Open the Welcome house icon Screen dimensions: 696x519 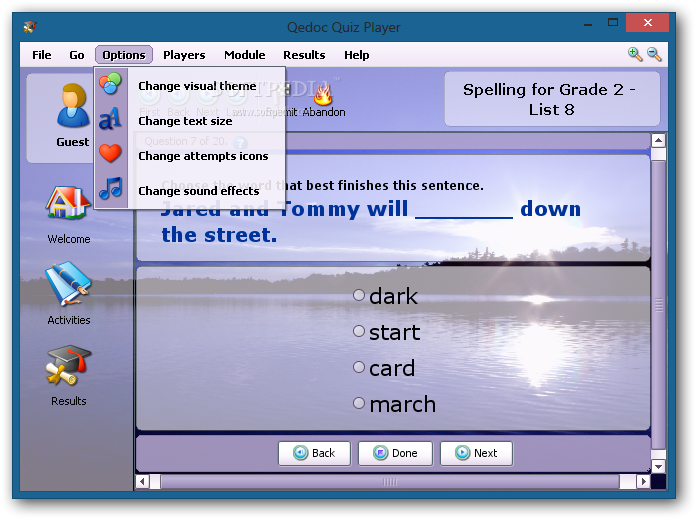click(x=68, y=202)
